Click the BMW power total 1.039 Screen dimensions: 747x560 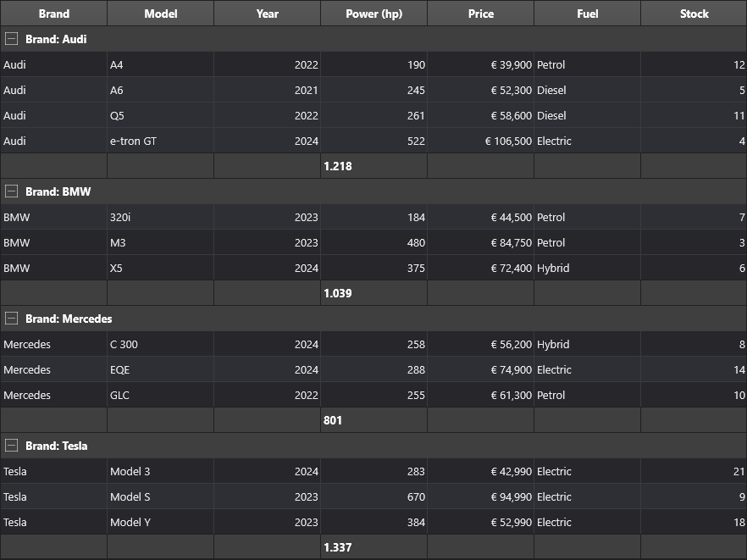pos(374,293)
